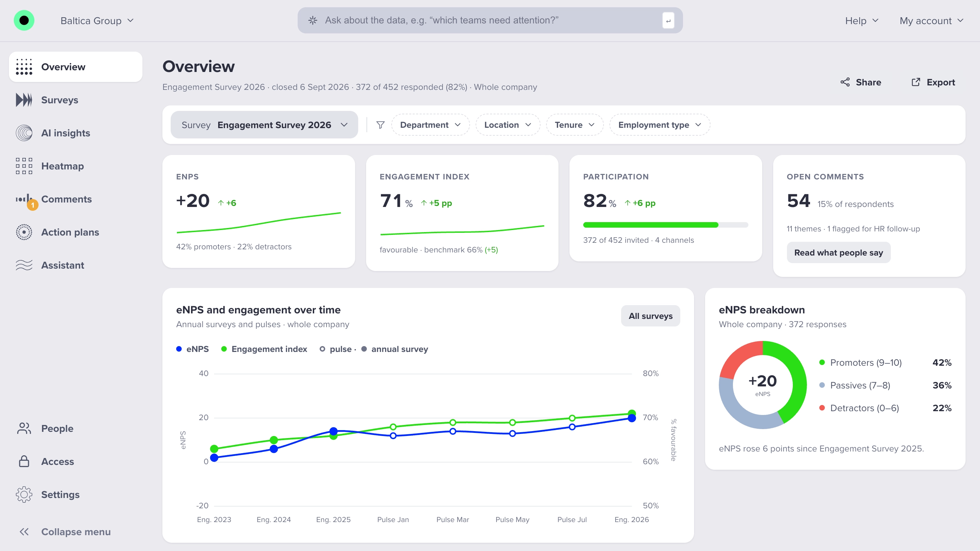This screenshot has width=980, height=551.
Task: Click the blue-grey Passives legend dot
Action: 822,385
